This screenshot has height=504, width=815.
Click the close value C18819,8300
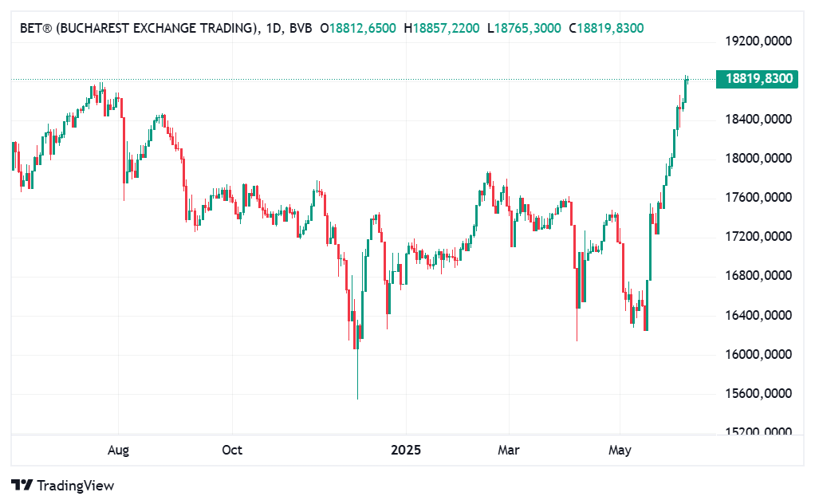tap(606, 29)
